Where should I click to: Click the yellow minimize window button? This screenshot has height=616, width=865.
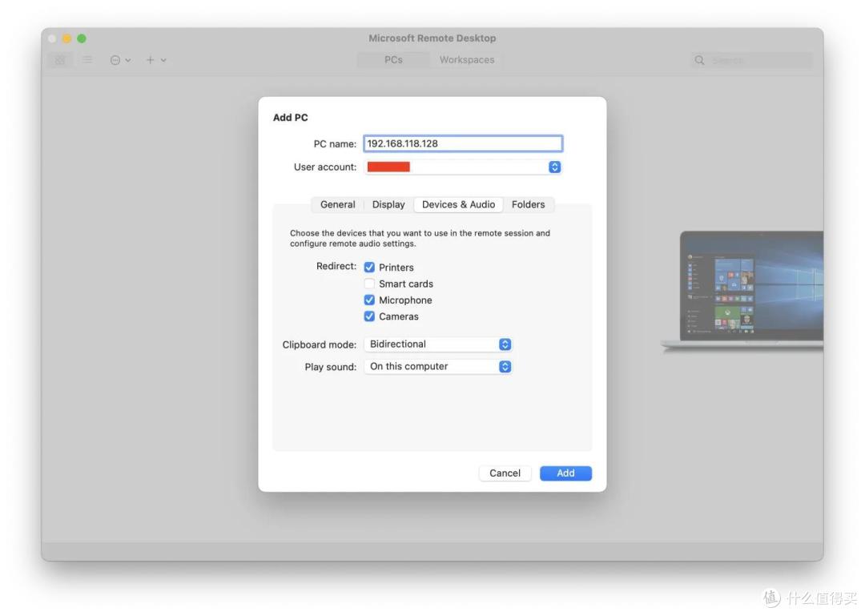point(66,38)
